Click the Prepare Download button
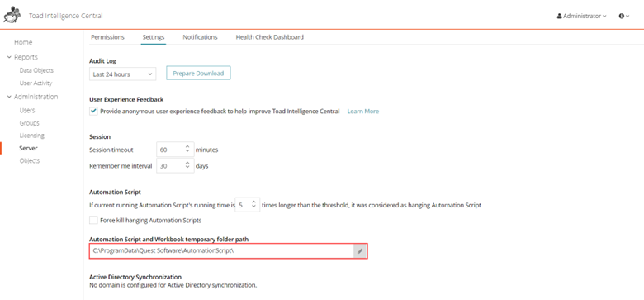This screenshot has width=644, height=300. (x=198, y=74)
